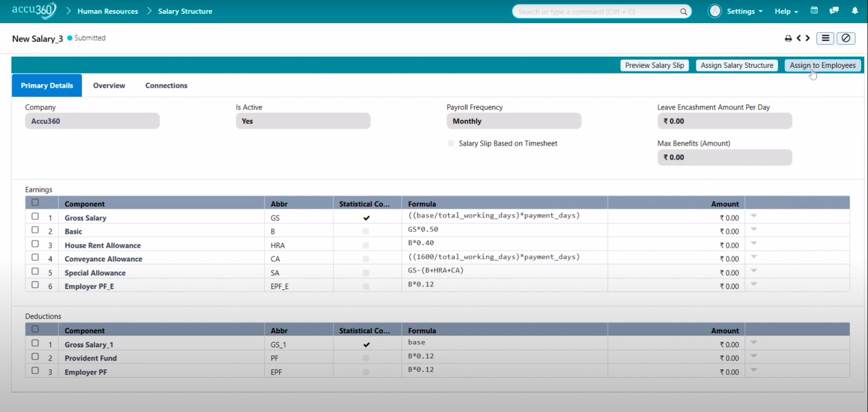Click the GS*0.50 formula cell
Image resolution: width=868 pixels, height=412 pixels.
[x=504, y=230]
